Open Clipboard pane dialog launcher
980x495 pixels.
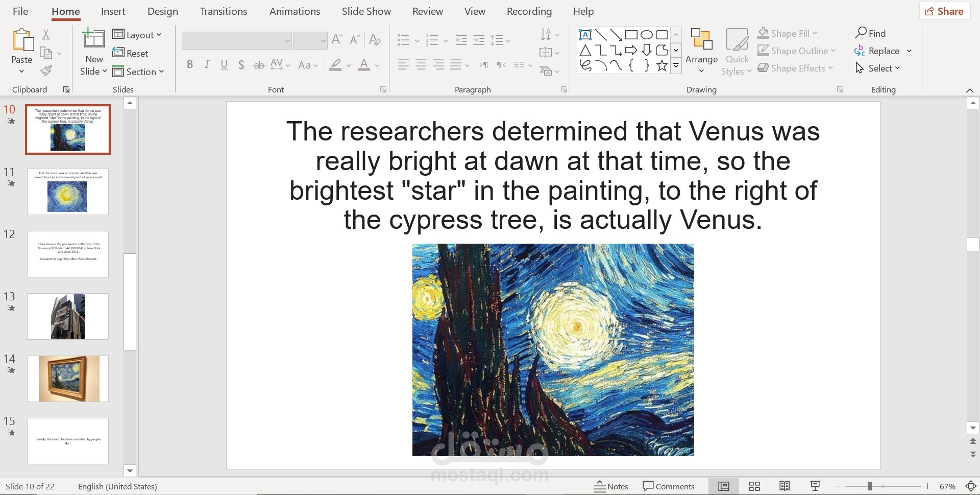[x=66, y=89]
